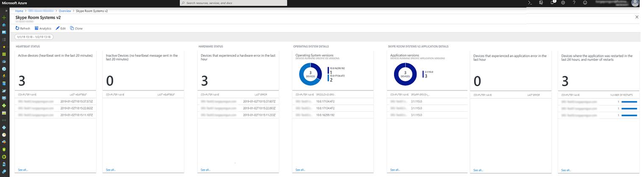Open Analytics from the toolbar
The width and height of the screenshot is (644, 177).
click(43, 28)
